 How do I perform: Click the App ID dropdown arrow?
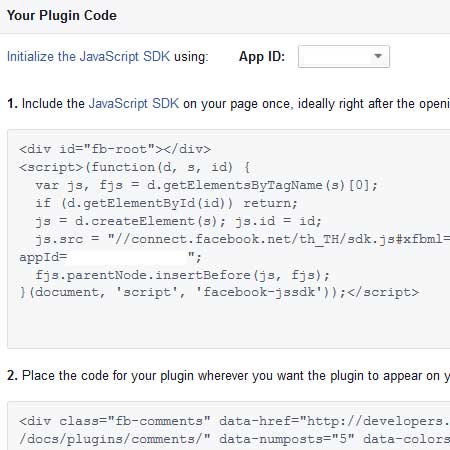[x=378, y=56]
